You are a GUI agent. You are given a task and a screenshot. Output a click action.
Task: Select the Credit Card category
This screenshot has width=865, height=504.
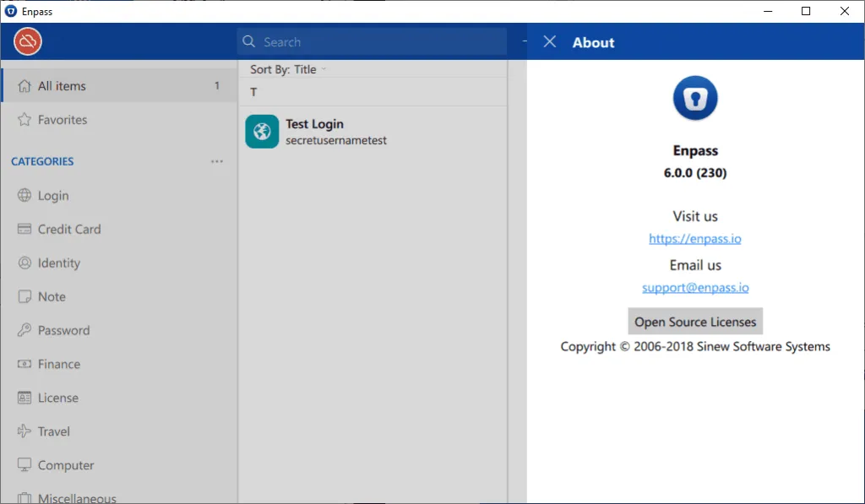click(x=119, y=229)
